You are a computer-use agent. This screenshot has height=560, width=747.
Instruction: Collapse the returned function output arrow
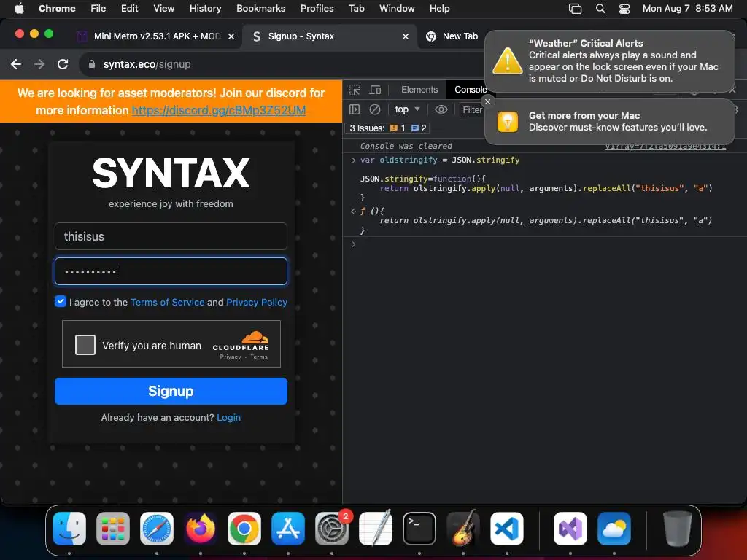(354, 211)
